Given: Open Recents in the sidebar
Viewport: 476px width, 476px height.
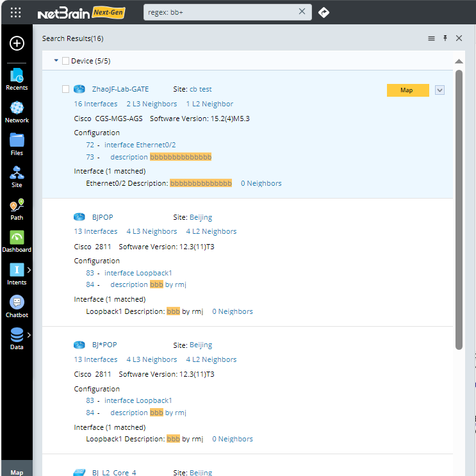Looking at the screenshot, I should [17, 79].
